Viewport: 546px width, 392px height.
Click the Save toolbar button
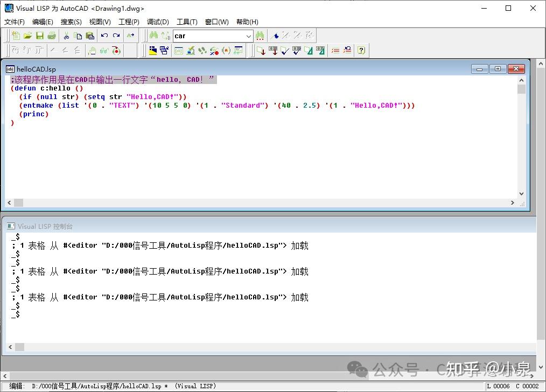click(39, 36)
